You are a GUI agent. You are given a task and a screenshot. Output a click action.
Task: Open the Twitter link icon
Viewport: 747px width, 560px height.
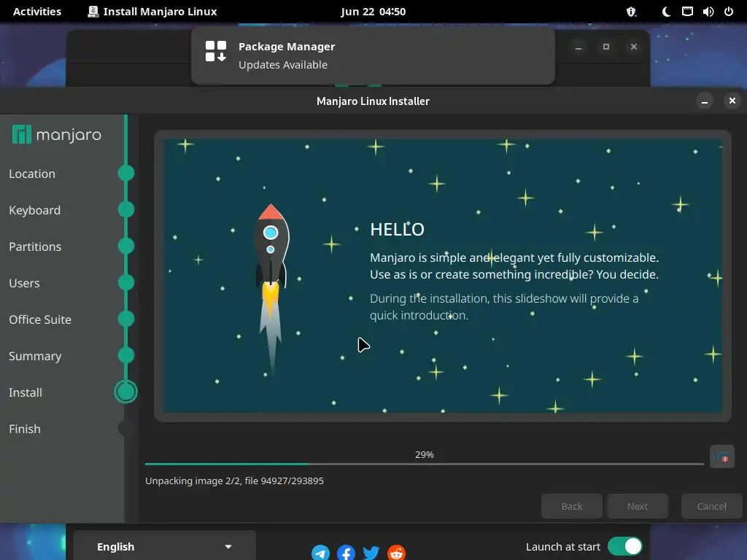[x=371, y=553]
